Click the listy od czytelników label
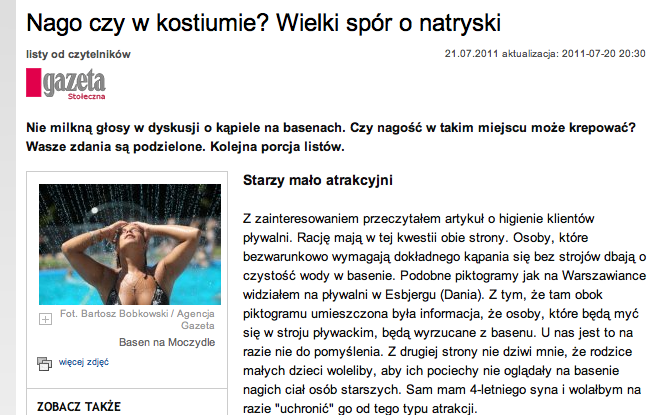This screenshot has width=649, height=415. point(78,54)
